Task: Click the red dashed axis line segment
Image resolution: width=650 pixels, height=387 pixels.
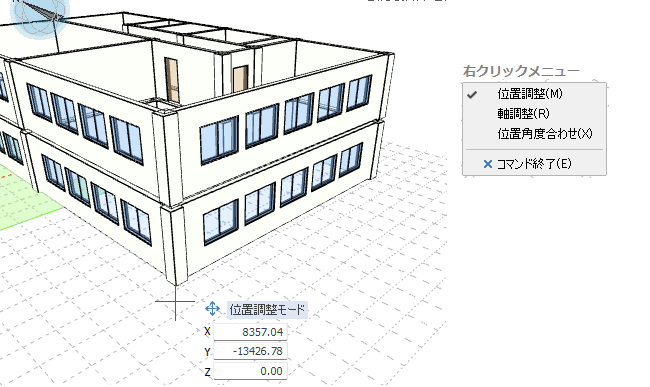Action: click(x=5, y=176)
